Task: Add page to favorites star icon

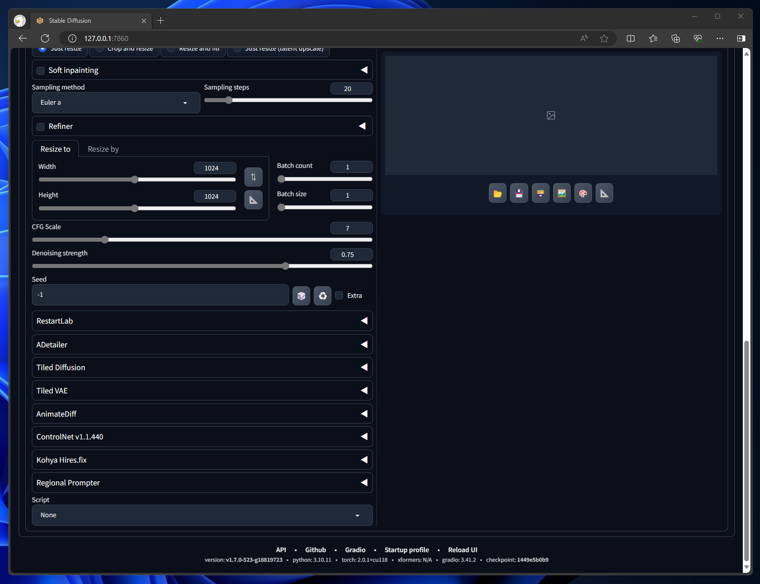Action: (x=604, y=38)
